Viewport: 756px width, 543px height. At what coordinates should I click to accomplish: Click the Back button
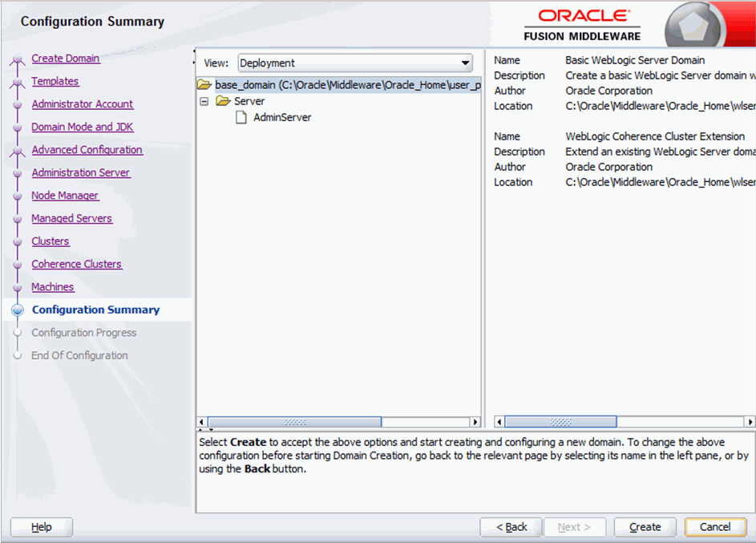511,527
